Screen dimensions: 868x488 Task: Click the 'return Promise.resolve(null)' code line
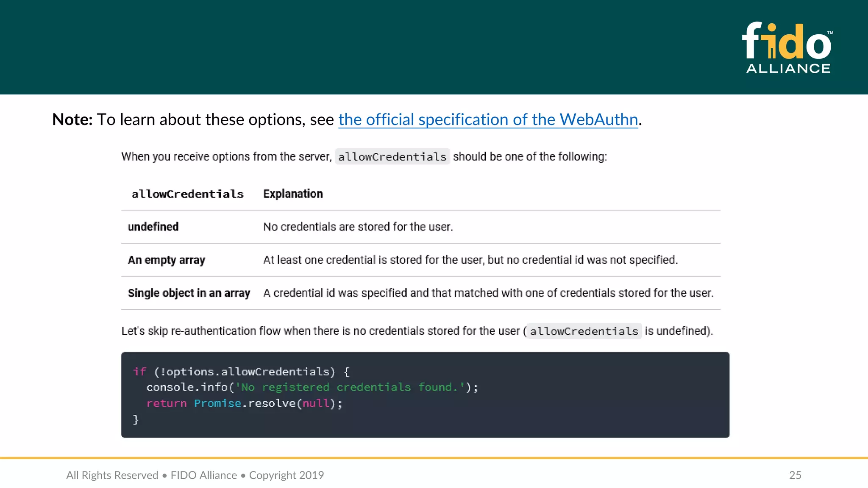click(244, 403)
